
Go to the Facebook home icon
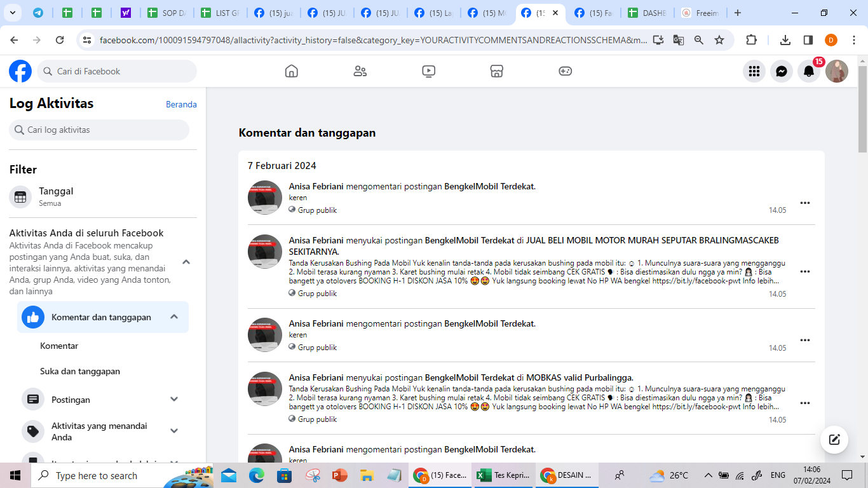(292, 71)
